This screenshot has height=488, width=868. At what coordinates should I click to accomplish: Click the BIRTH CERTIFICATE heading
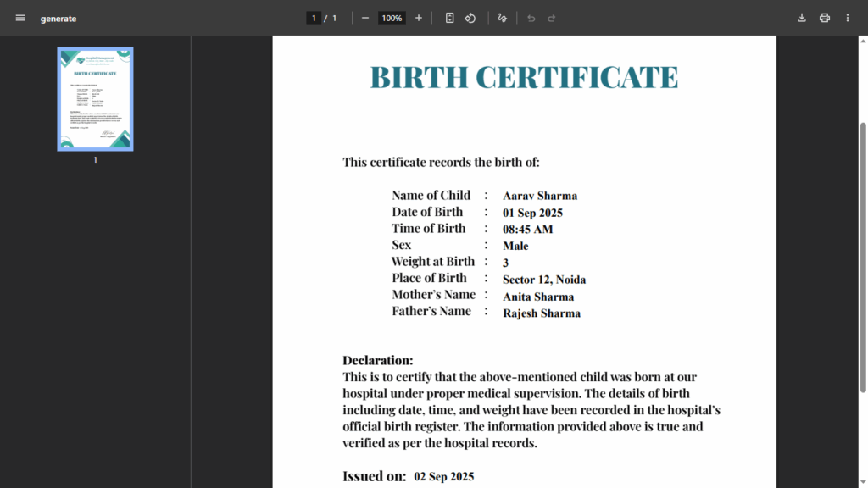[x=524, y=77]
